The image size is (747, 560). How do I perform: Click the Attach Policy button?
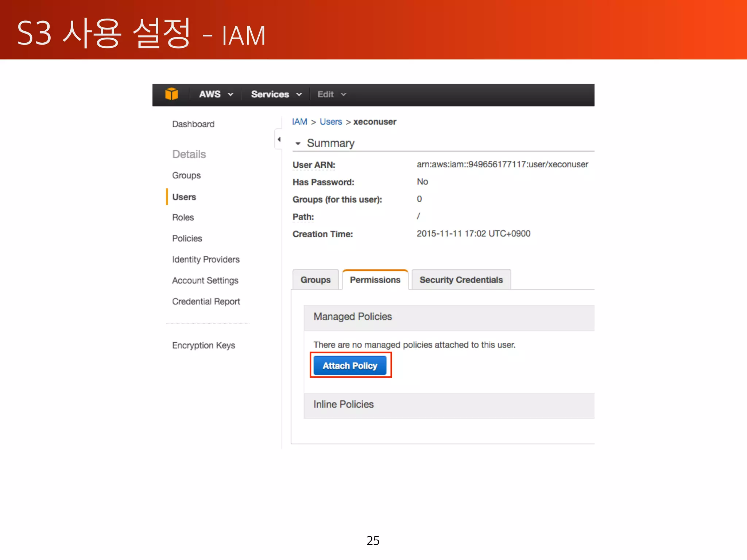(350, 365)
